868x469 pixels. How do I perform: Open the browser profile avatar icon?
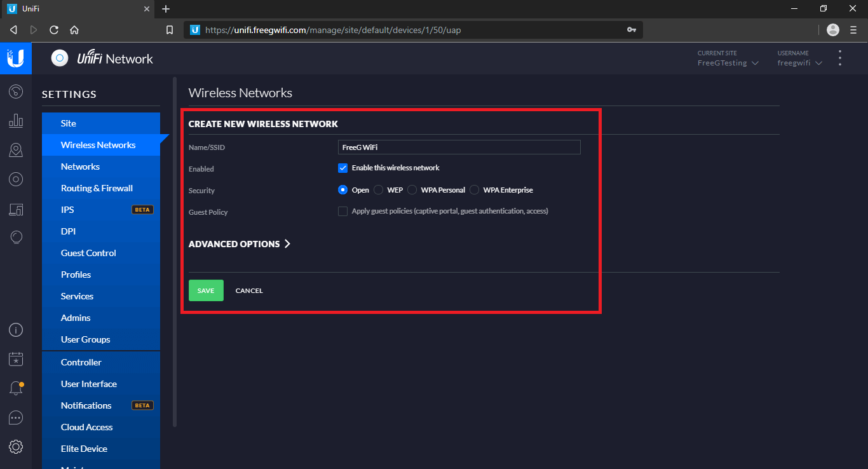tap(833, 30)
